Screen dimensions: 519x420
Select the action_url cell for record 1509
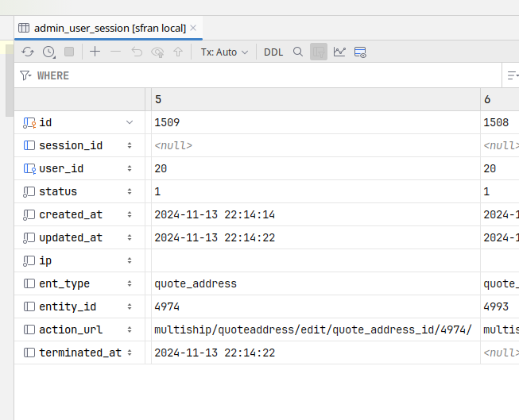pos(312,329)
